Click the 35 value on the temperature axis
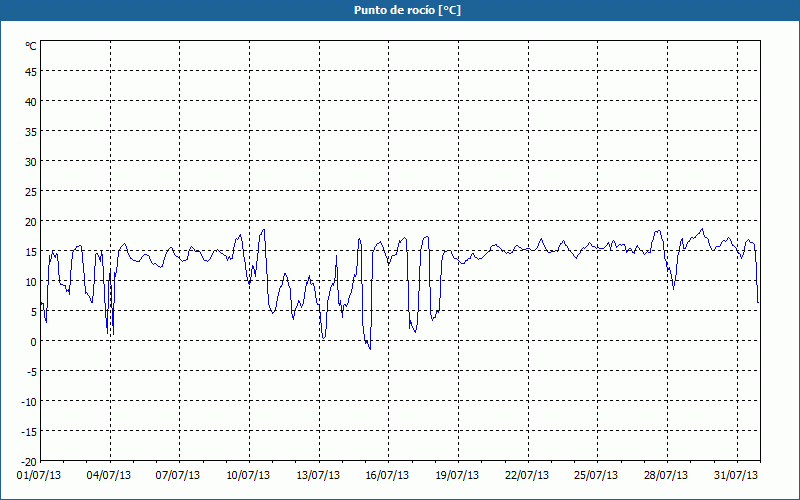Viewport: 800px width, 500px height. (x=31, y=132)
